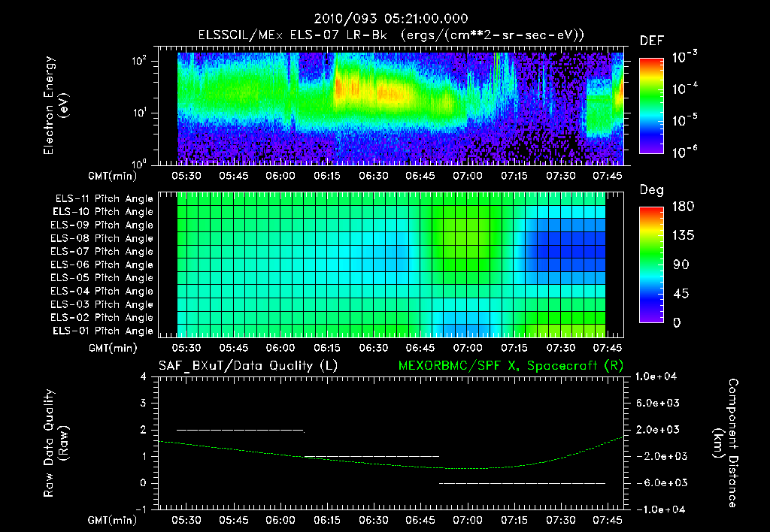Viewport: 770px width, 532px height.
Task: Click the Deg pitch angle color bar
Action: (x=651, y=264)
